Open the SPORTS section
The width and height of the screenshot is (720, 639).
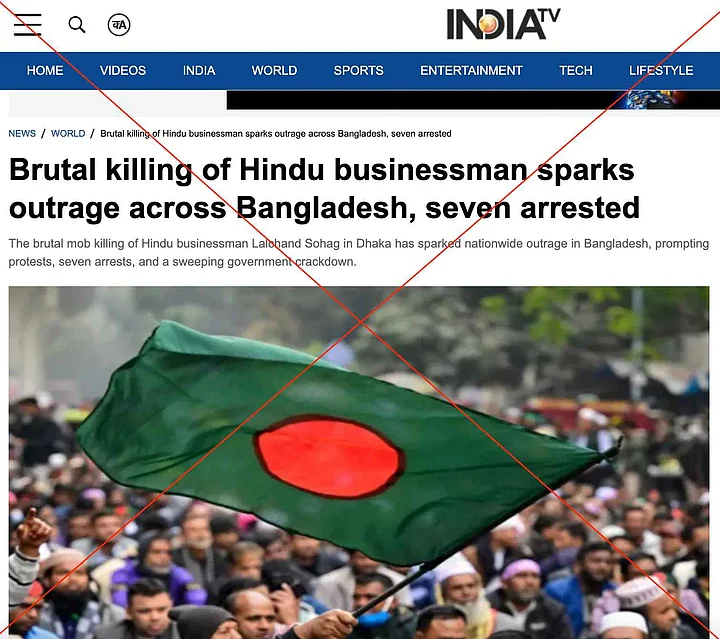click(359, 71)
